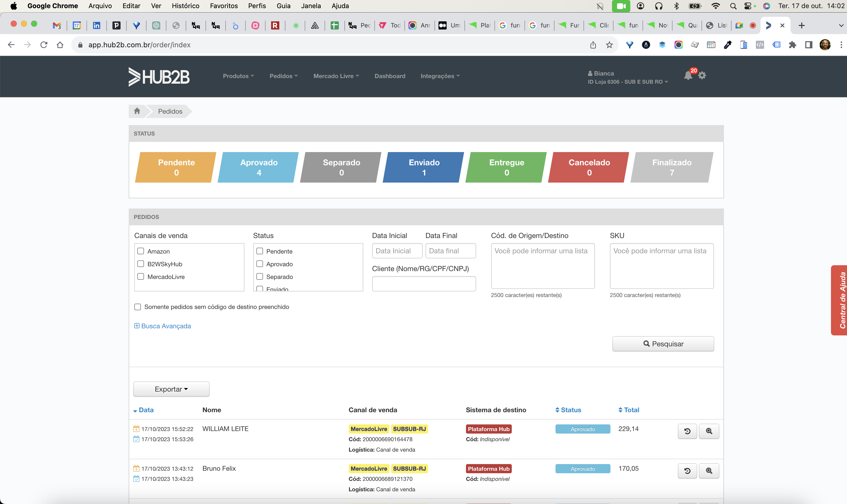The width and height of the screenshot is (847, 504).
Task: Click the home breadcrumb icon
Action: [137, 111]
